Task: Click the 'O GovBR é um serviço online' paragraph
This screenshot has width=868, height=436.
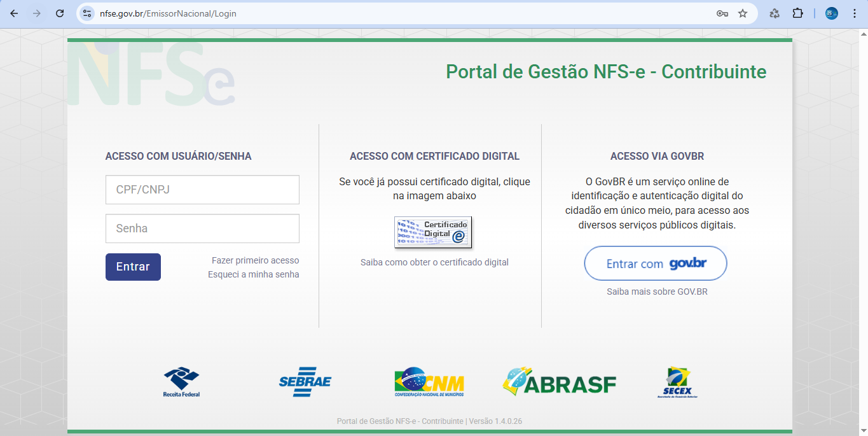Action: coord(657,203)
